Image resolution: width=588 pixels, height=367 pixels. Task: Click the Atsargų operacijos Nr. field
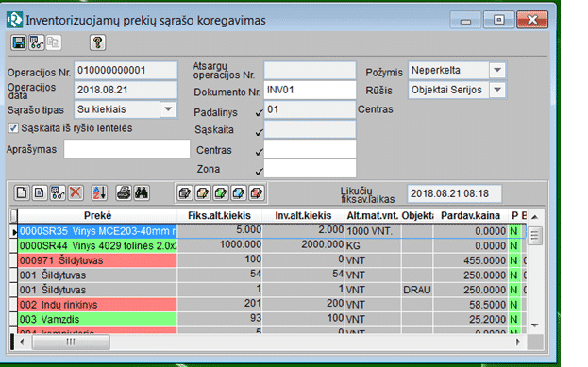pos(310,71)
